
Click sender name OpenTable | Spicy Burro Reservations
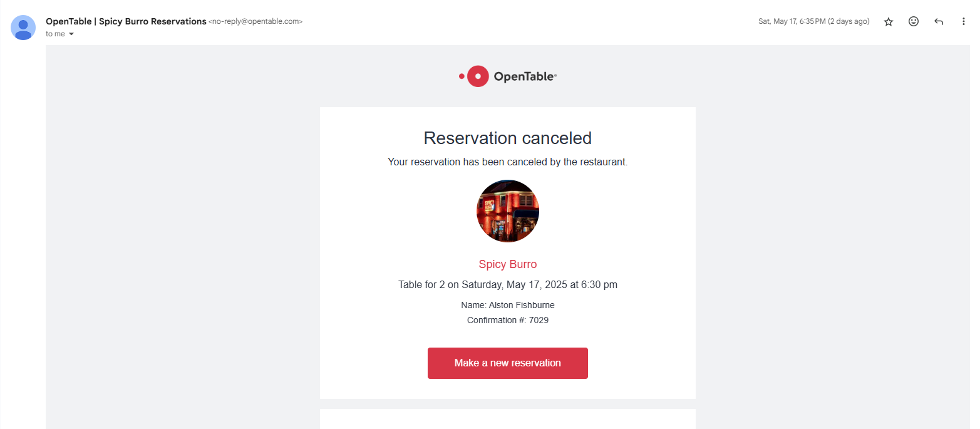(126, 21)
